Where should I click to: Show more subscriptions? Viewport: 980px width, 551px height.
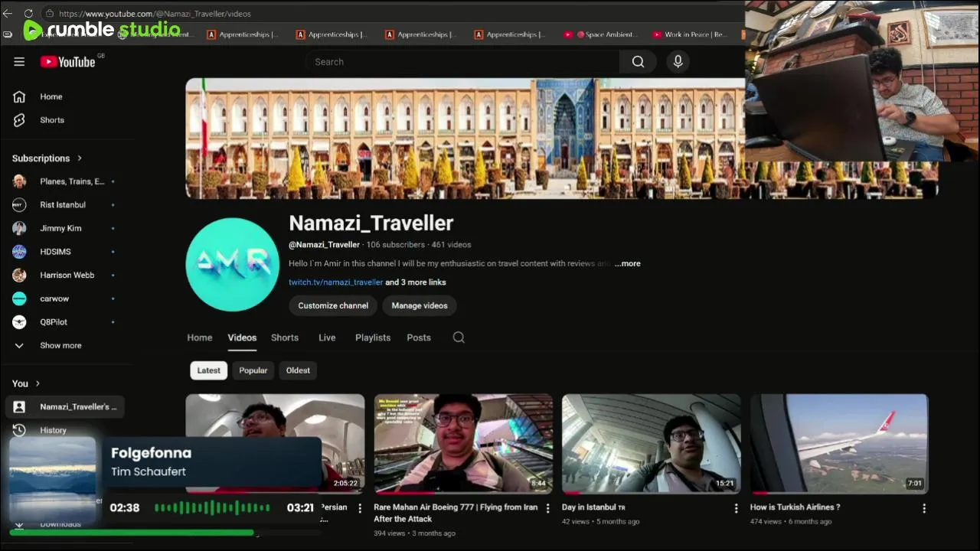coord(61,346)
